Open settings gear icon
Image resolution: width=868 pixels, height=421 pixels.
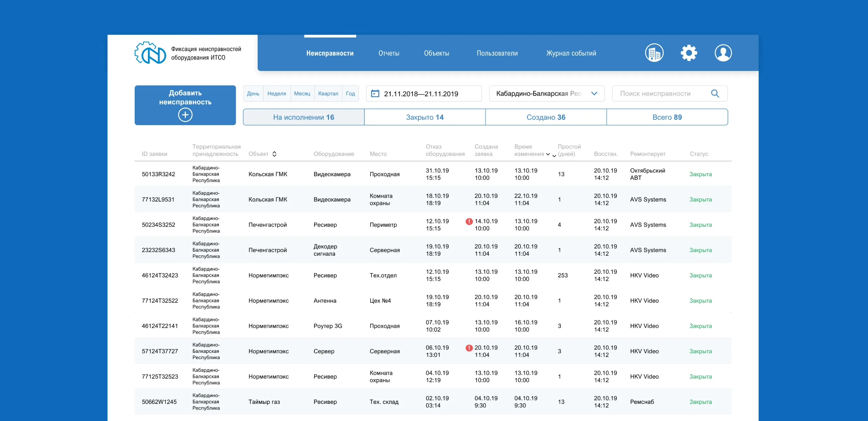[x=688, y=53]
